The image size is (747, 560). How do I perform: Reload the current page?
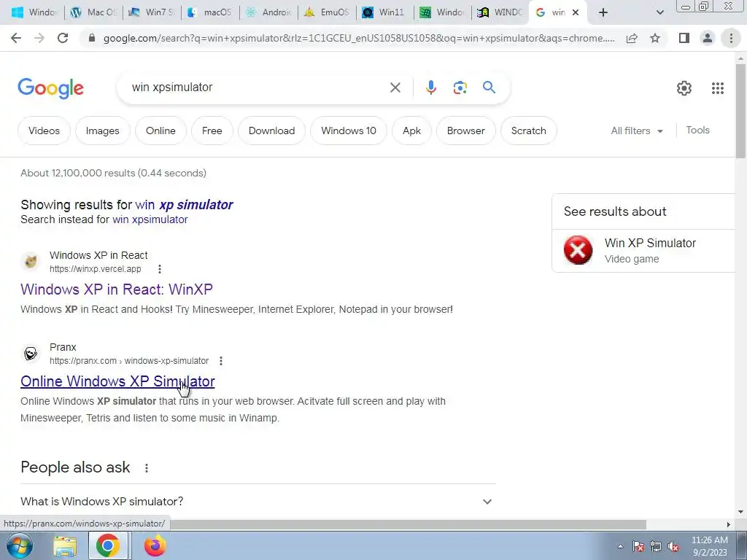coord(63,38)
